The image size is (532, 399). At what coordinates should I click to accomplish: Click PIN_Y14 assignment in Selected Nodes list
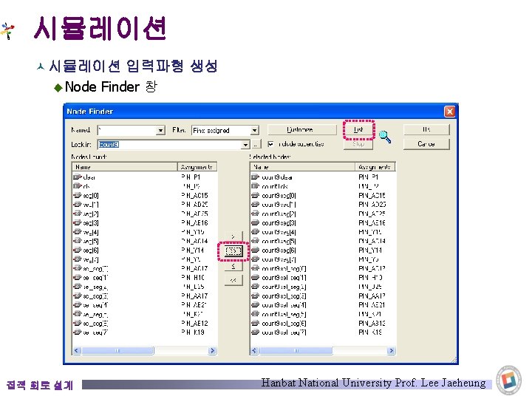pos(370,250)
